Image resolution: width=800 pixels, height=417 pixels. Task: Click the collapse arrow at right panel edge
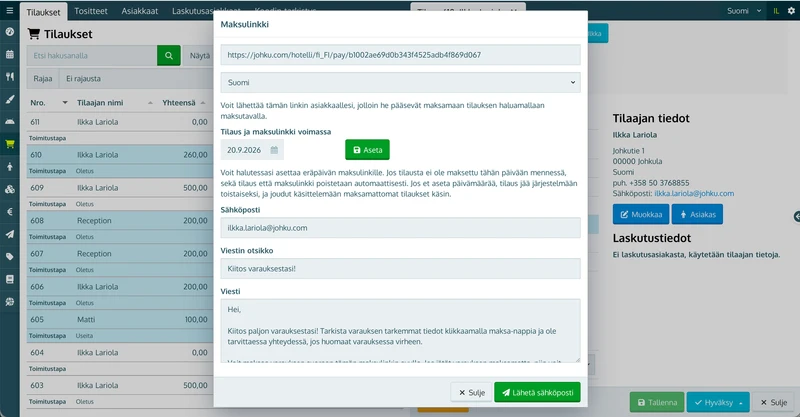[796, 217]
